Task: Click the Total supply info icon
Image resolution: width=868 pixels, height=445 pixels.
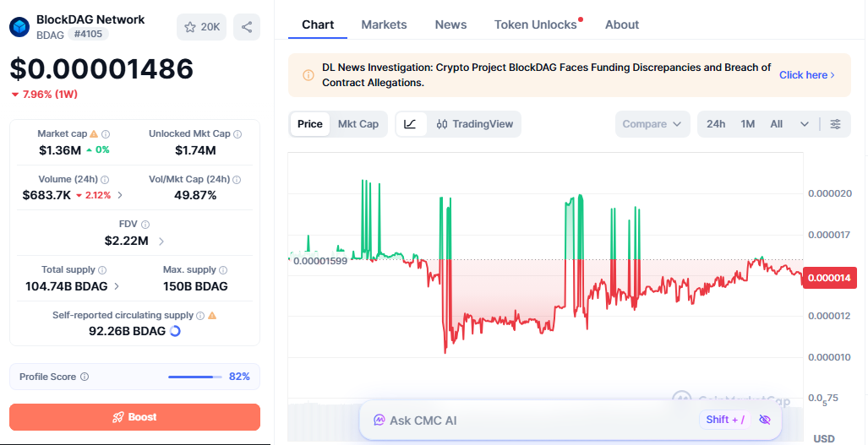Action: point(102,269)
